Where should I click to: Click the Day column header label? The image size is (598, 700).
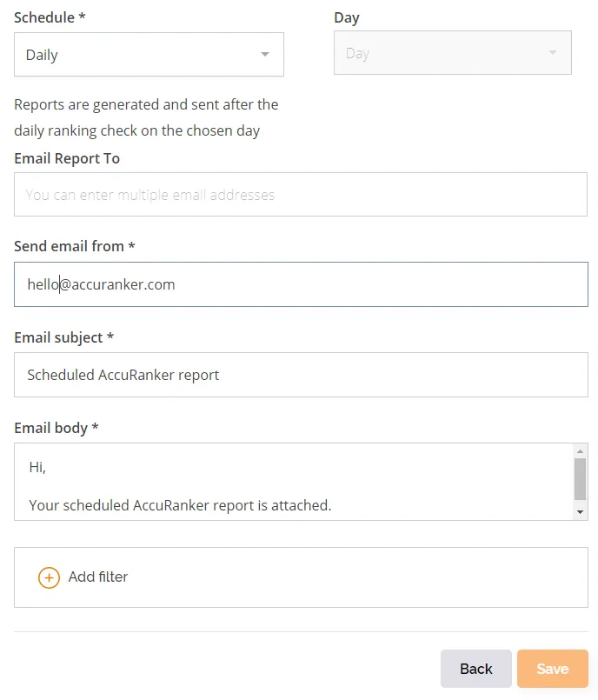click(x=346, y=17)
